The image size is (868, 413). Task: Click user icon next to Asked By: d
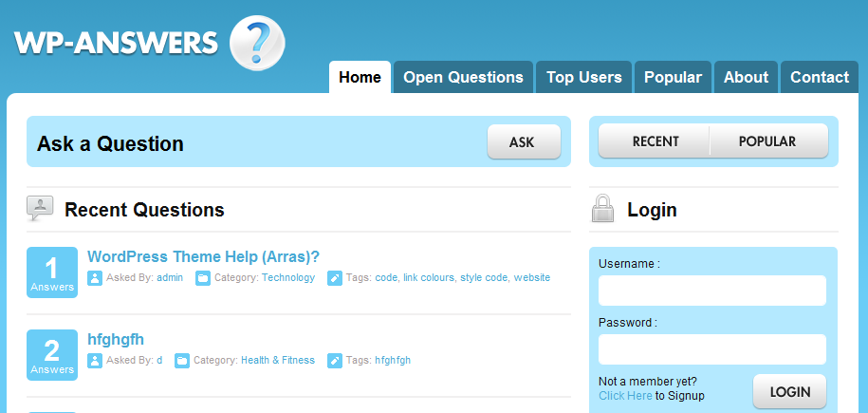(95, 361)
